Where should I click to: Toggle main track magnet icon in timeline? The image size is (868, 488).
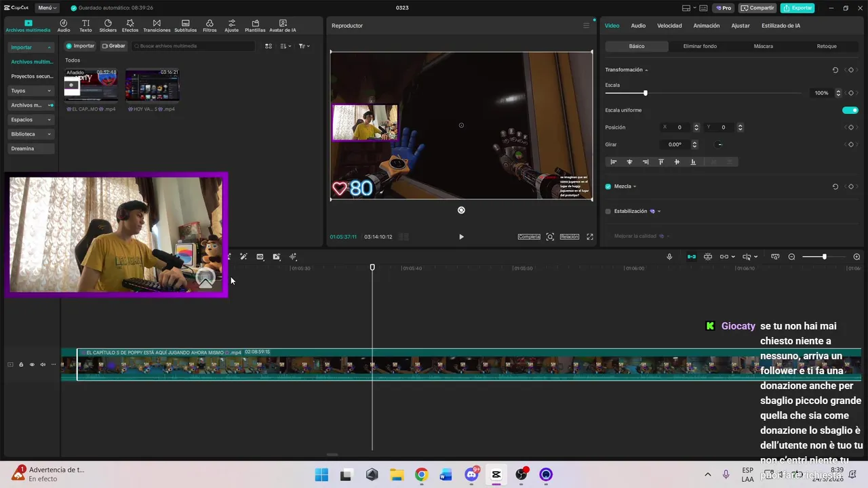[x=692, y=257]
